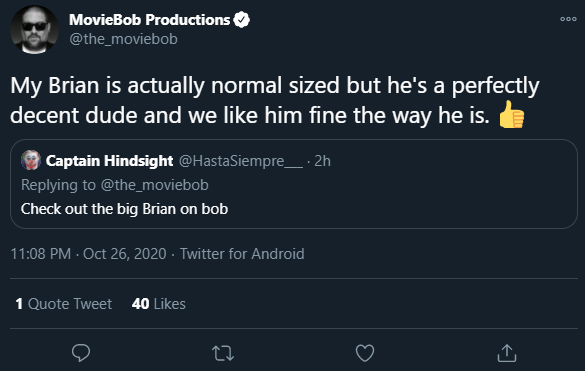Open the three-dot more options menu
585x371 pixels.
568,19
